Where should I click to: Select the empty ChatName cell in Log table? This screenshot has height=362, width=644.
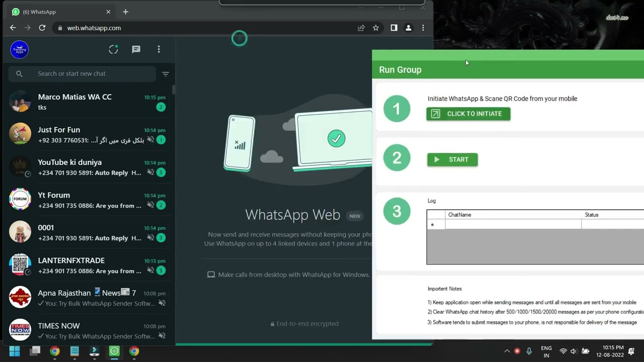click(x=513, y=224)
